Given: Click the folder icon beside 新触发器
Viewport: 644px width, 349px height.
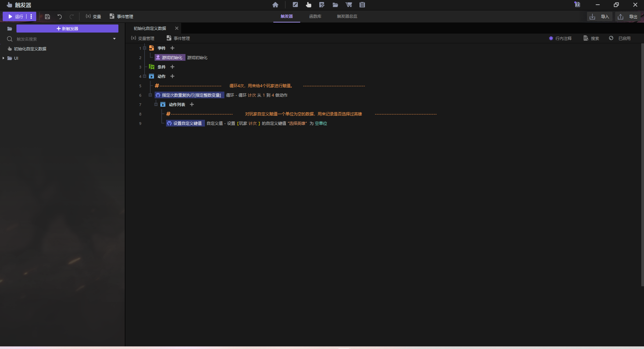Looking at the screenshot, I should [x=10, y=29].
